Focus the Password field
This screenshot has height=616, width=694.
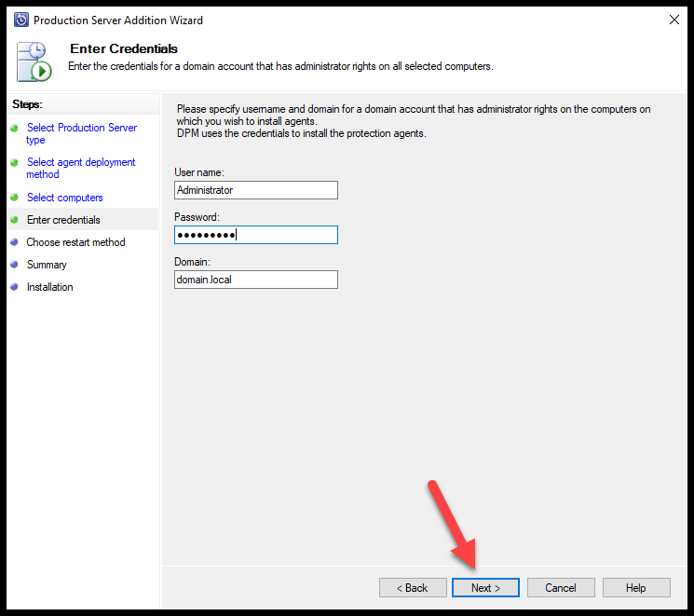pyautogui.click(x=256, y=235)
